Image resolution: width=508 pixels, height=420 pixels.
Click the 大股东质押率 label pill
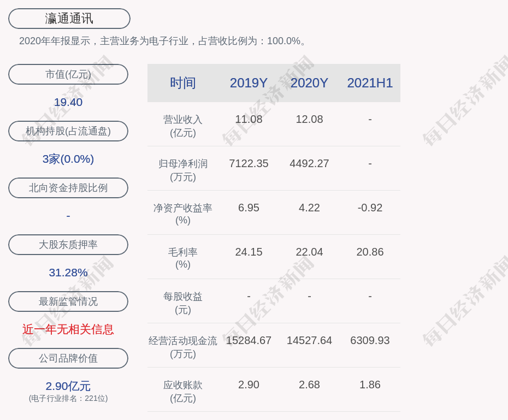coord(68,245)
